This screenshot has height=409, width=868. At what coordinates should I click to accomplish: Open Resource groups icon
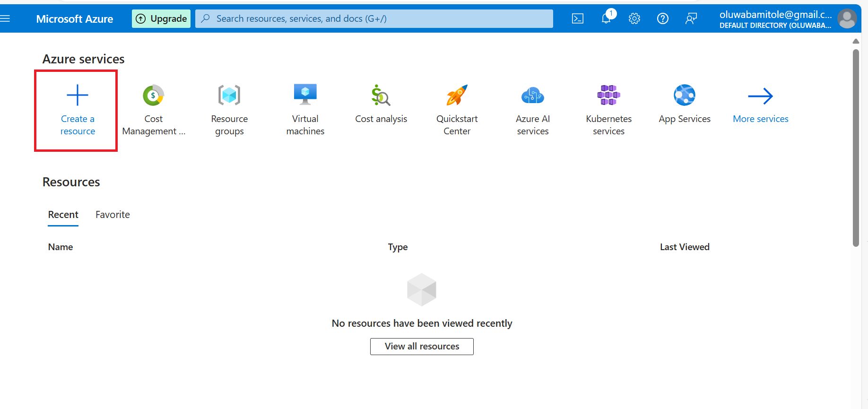(x=229, y=96)
